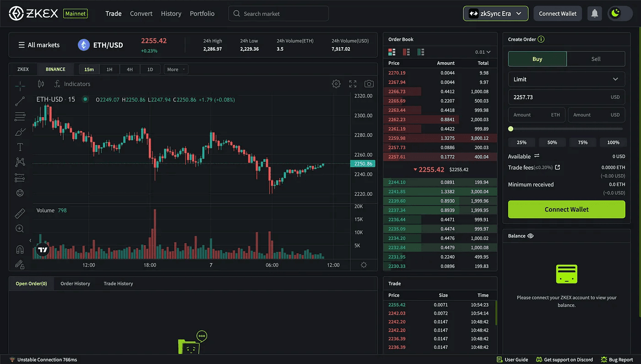Open the Convert page
641x364 pixels.
pyautogui.click(x=141, y=13)
